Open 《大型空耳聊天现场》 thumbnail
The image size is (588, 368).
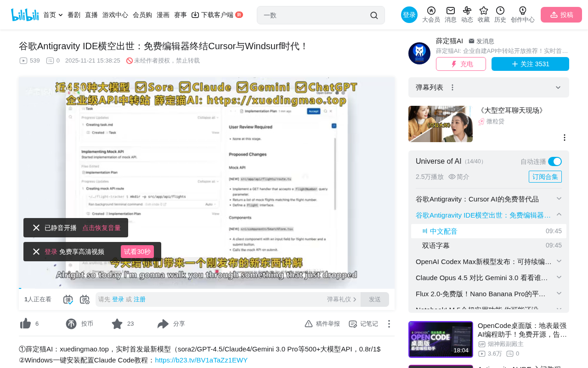click(x=441, y=124)
